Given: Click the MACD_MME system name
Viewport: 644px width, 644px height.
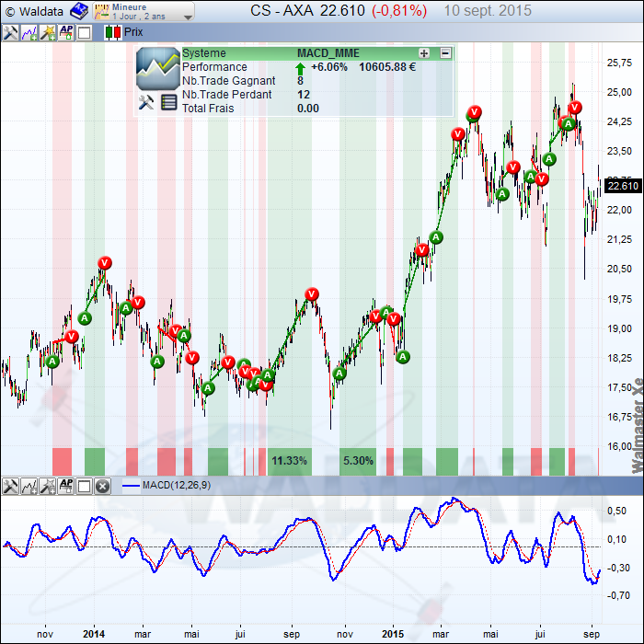Looking at the screenshot, I should tap(328, 53).
